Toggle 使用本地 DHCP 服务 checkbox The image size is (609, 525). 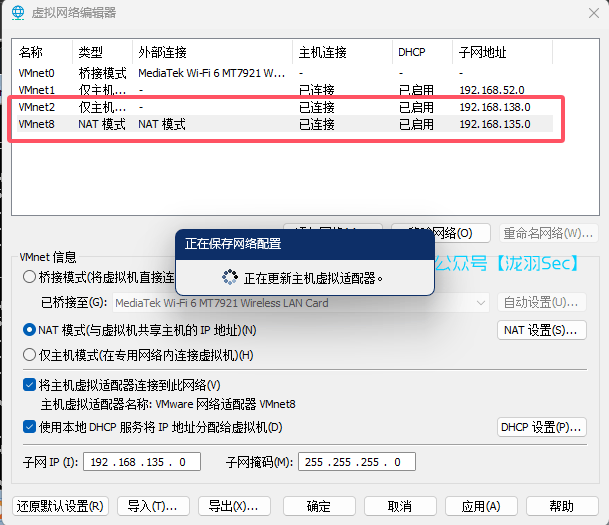pyautogui.click(x=30, y=427)
